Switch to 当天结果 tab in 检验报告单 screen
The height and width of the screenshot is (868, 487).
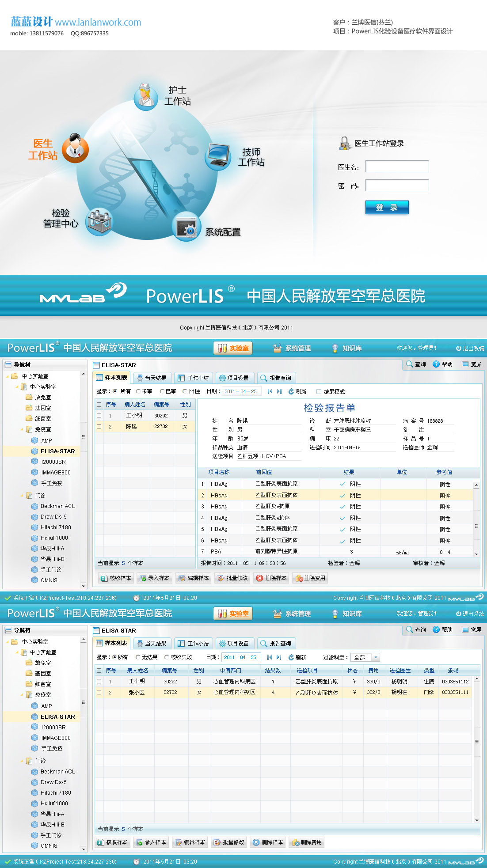click(152, 378)
